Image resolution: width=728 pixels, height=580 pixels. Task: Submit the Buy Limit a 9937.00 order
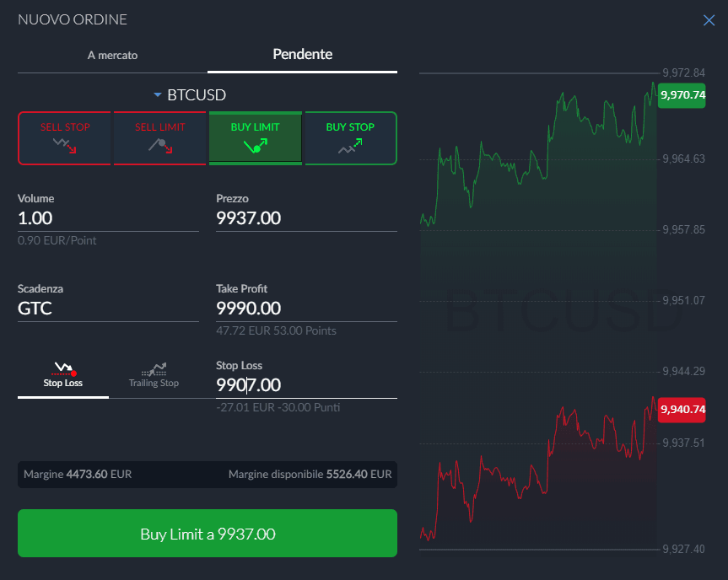click(x=208, y=534)
